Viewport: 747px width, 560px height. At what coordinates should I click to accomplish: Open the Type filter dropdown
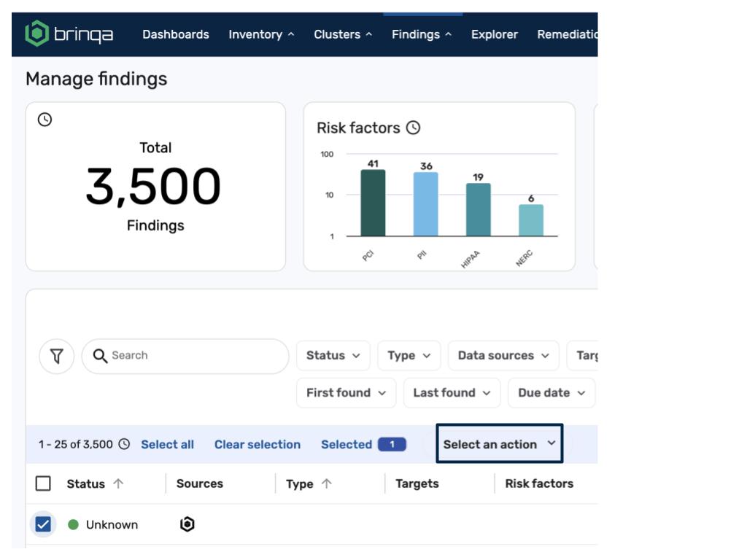click(409, 355)
